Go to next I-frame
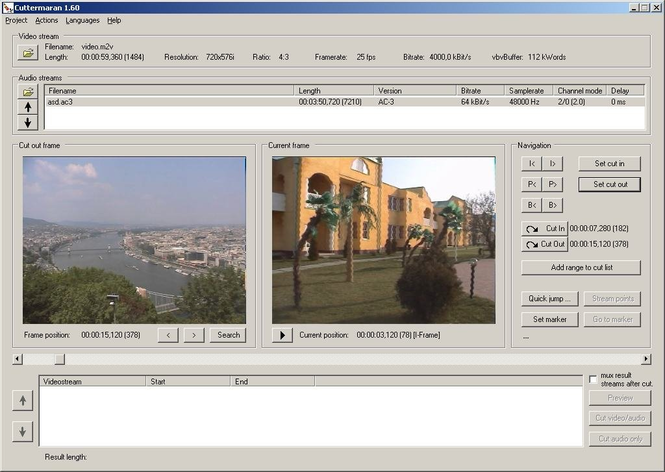Image resolution: width=665 pixels, height=472 pixels. pyautogui.click(x=553, y=163)
